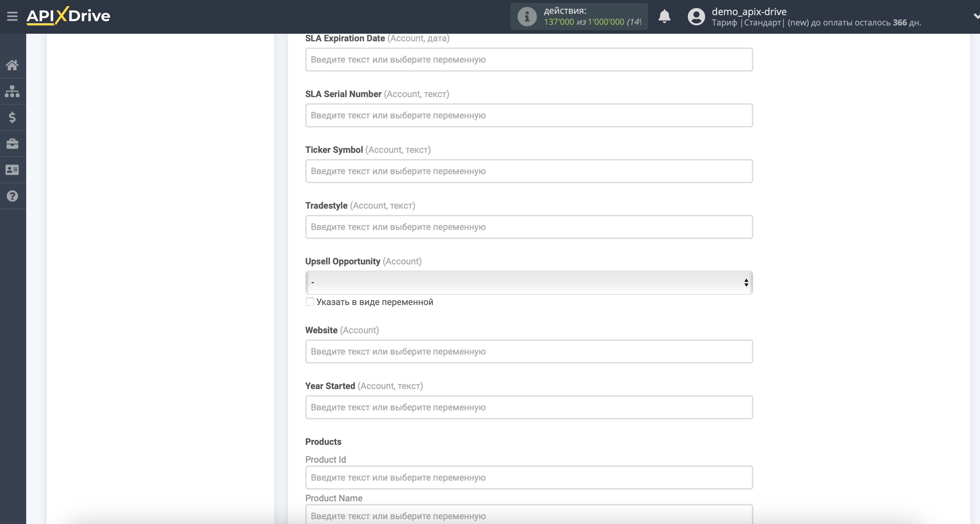Focus the SLA Serial Number field
Screen dimensions: 980x524
529,116
